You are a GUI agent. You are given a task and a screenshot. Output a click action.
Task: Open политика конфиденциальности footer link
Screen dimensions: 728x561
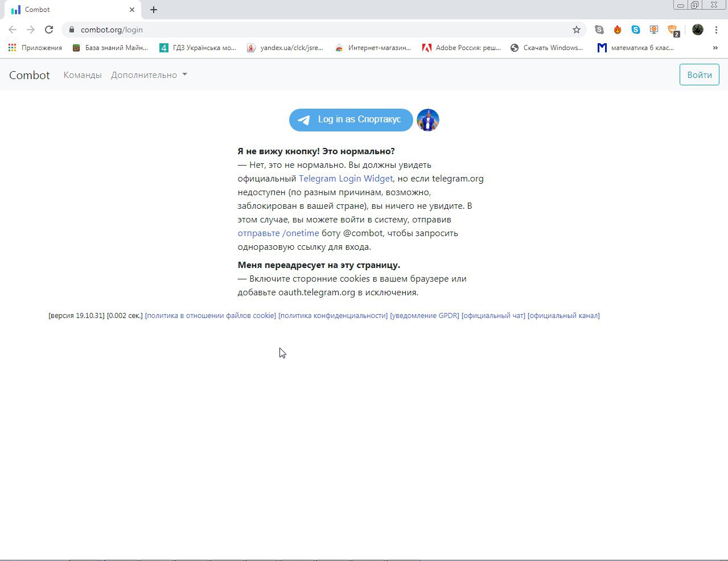coord(333,316)
